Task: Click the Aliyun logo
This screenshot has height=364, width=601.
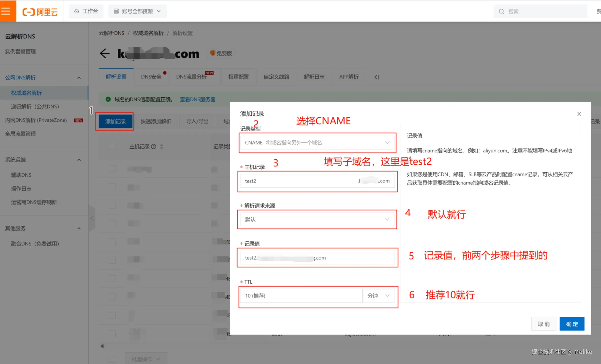Action: tap(40, 11)
